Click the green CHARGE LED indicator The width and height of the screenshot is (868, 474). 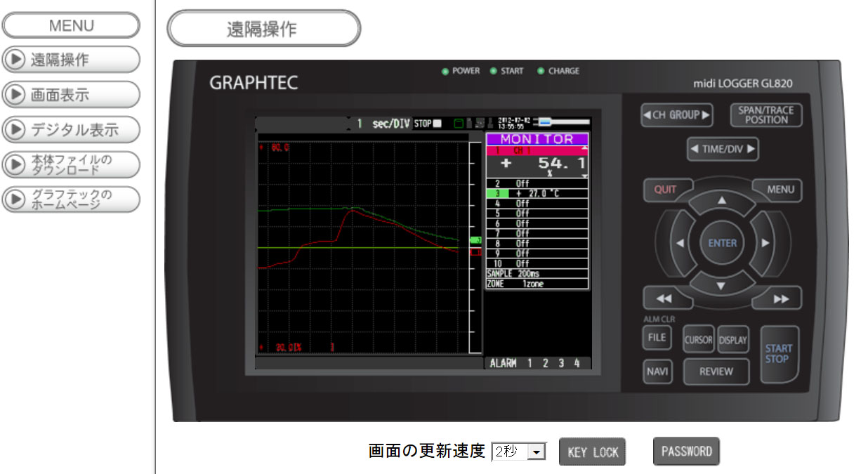click(541, 71)
